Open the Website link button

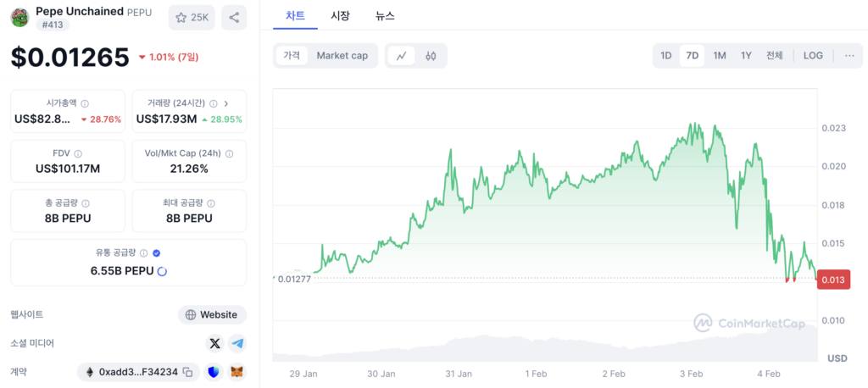pyautogui.click(x=212, y=315)
